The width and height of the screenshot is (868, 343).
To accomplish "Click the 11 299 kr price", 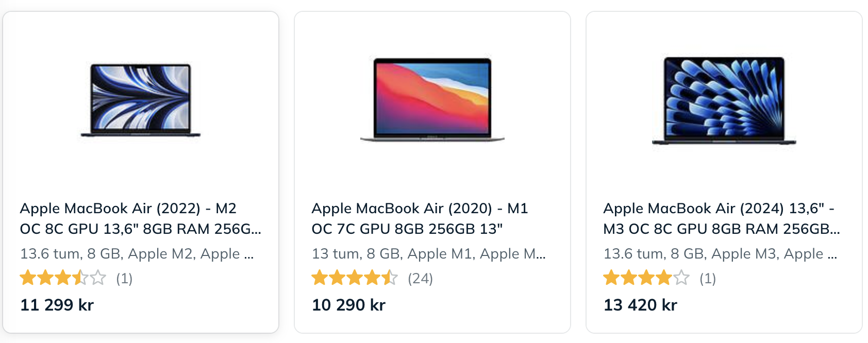I will (57, 305).
